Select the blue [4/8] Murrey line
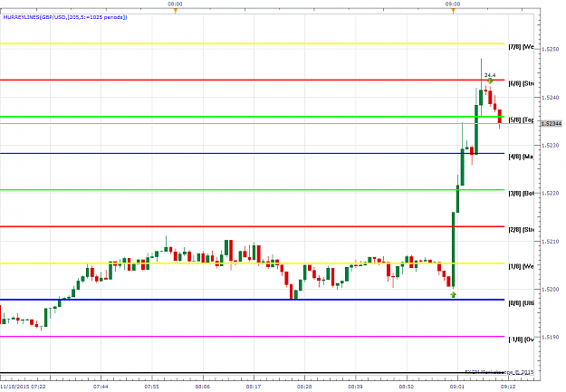566x392 pixels. [x=252, y=153]
